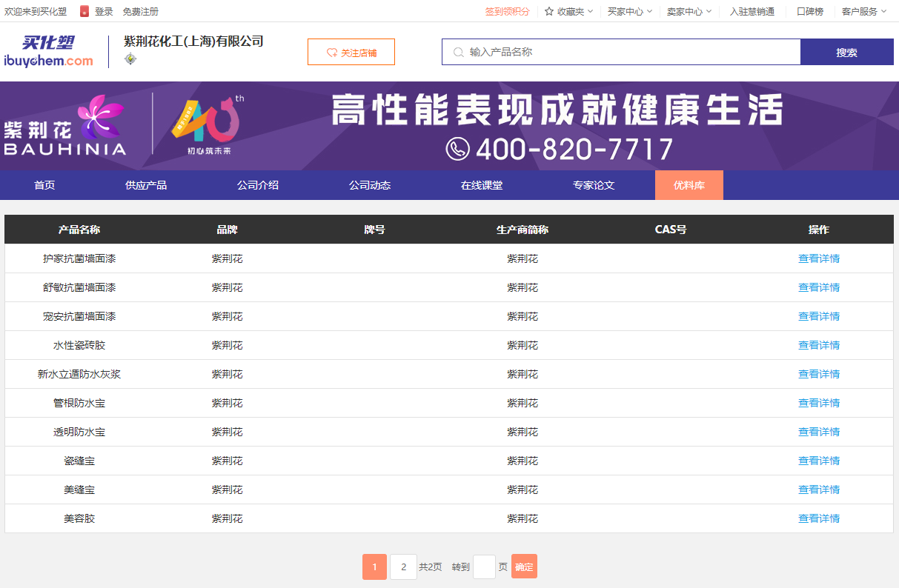Viewport: 899px width, 588px height.
Task: Click the badge icon under the company name
Action: [x=130, y=59]
